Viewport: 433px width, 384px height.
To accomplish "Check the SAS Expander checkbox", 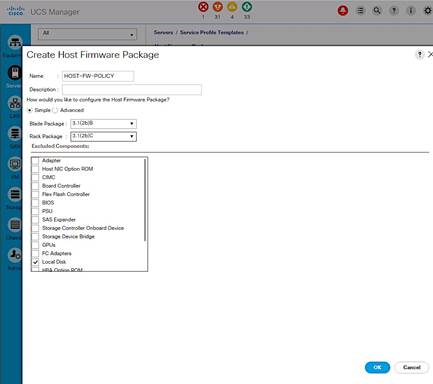I will coord(35,220).
